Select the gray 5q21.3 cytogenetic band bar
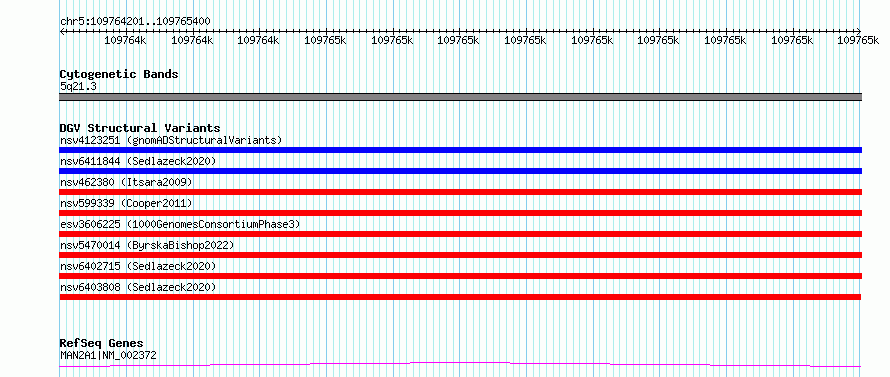The image size is (890, 377). click(460, 97)
